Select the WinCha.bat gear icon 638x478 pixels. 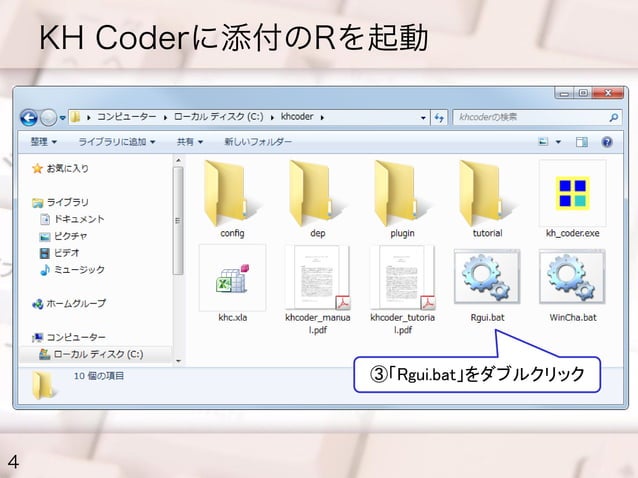coord(572,277)
